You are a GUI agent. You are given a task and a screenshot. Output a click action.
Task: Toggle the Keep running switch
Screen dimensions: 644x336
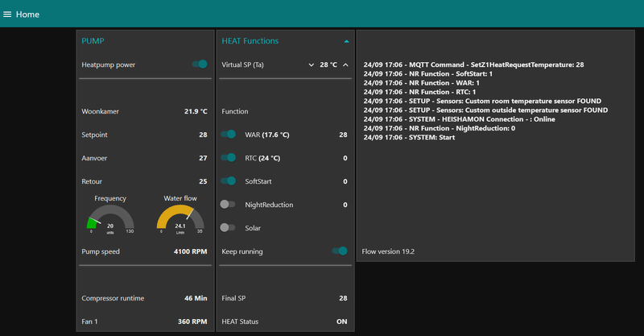pos(340,251)
